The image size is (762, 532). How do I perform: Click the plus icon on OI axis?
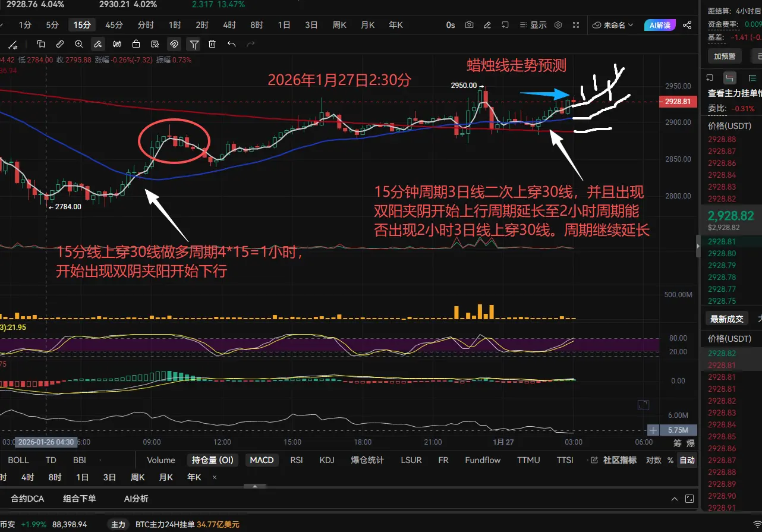point(653,430)
